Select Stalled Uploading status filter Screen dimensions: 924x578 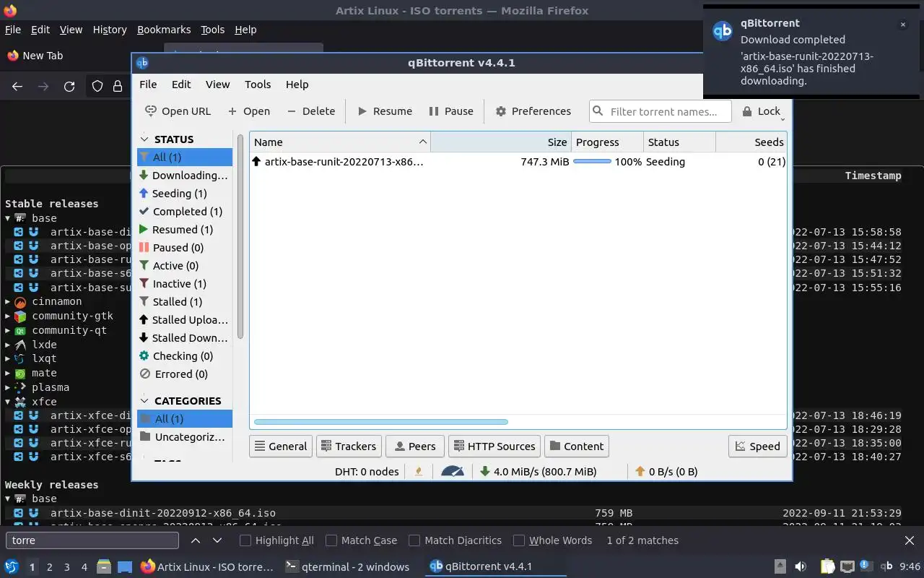tap(185, 320)
